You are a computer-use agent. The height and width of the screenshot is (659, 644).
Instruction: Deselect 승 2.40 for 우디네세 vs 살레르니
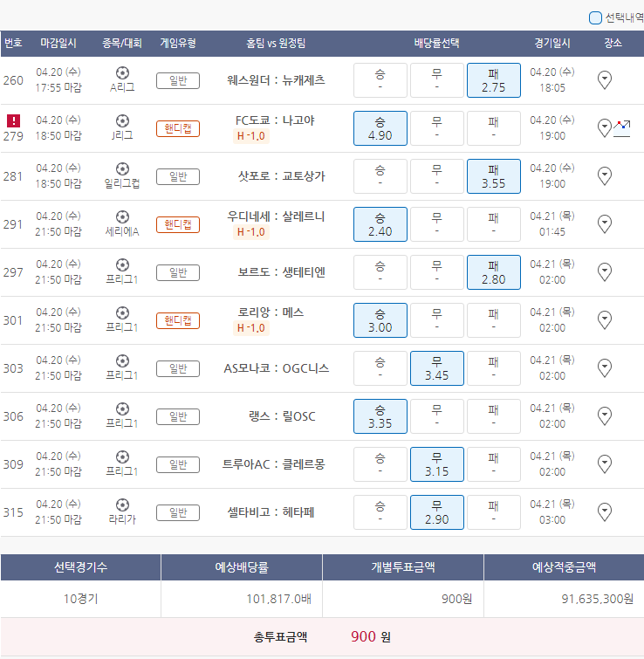point(380,224)
